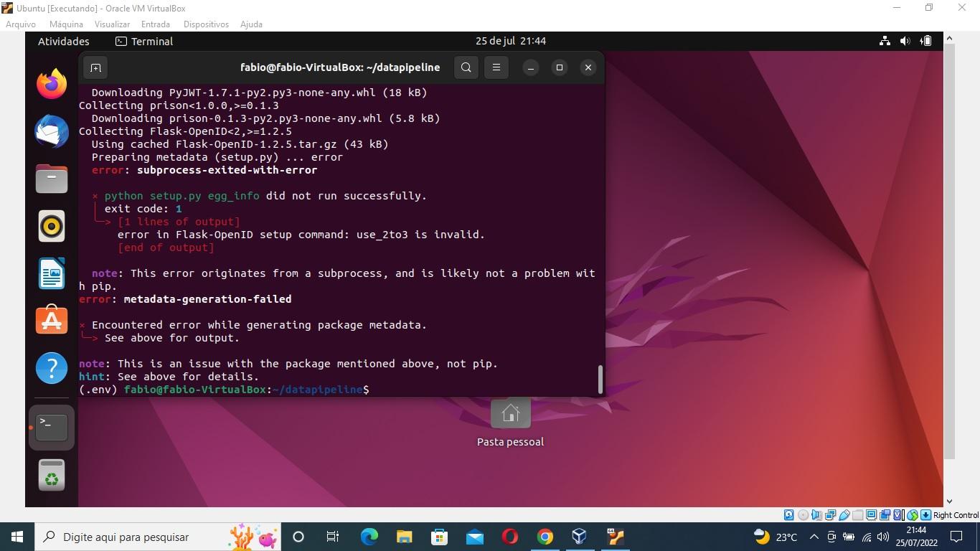Click the hard disk activity indicator
Screen dimensions: 980x551
[x=789, y=515]
